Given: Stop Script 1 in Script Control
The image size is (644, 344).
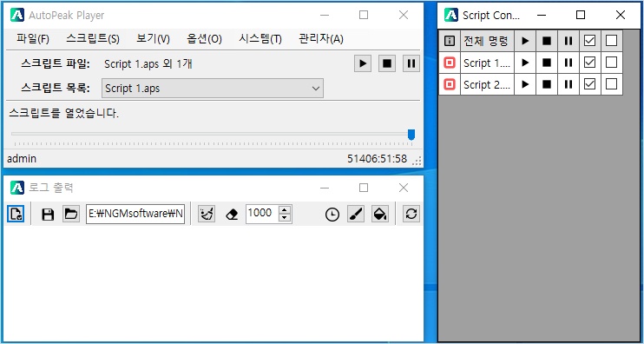Looking at the screenshot, I should point(547,63).
